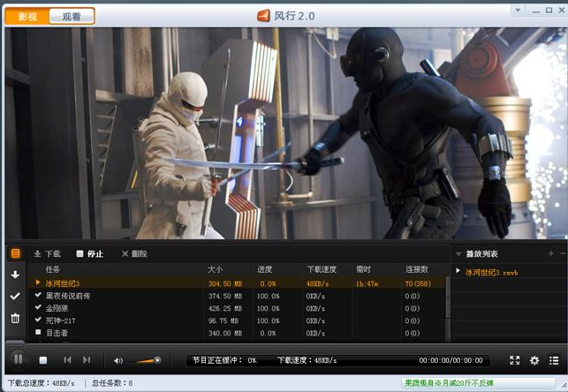The height and width of the screenshot is (392, 568).
Task: Select the 目击者 task row
Action: point(238,333)
